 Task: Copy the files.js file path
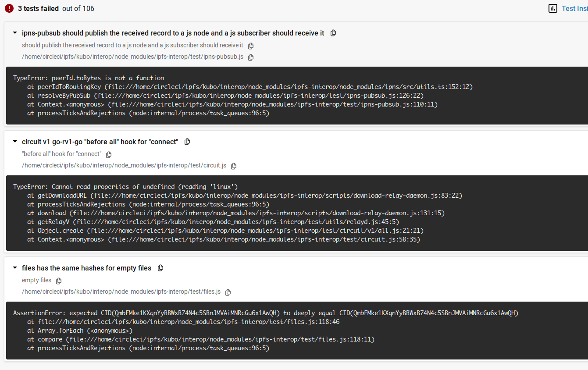228,292
